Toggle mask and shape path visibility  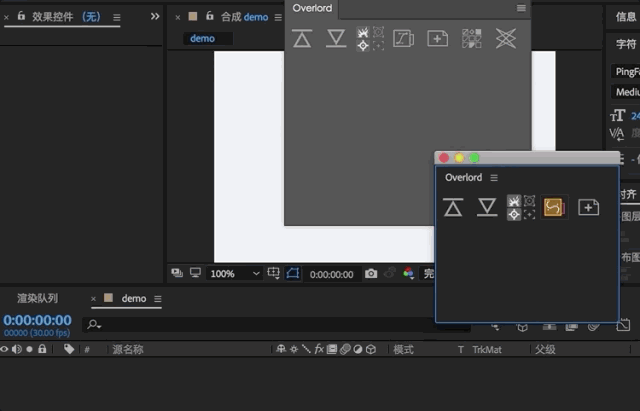pos(293,273)
